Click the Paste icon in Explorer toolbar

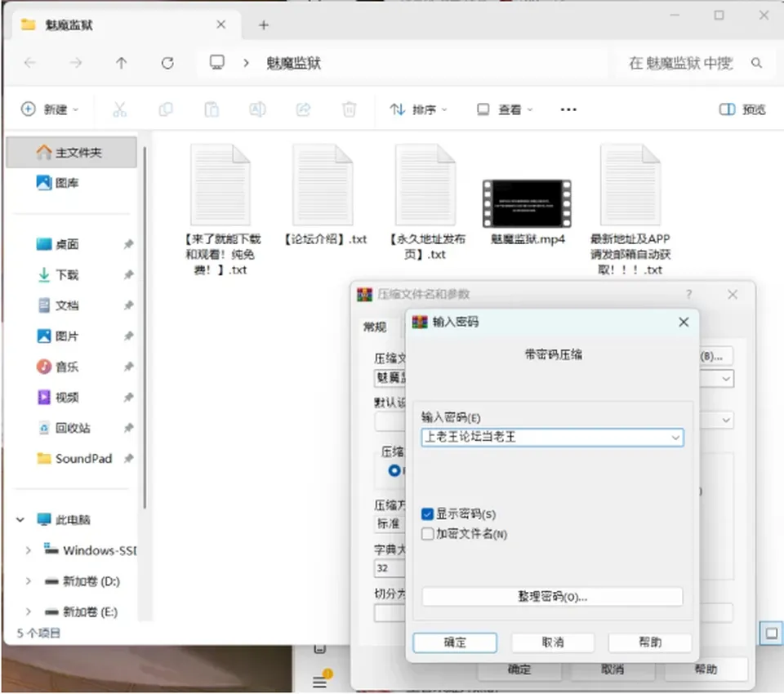coord(212,109)
